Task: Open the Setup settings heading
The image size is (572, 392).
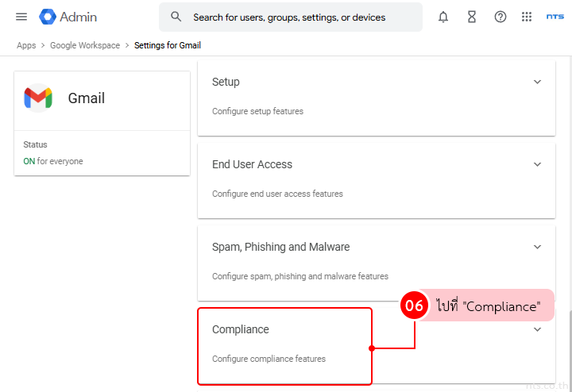Action: 226,82
